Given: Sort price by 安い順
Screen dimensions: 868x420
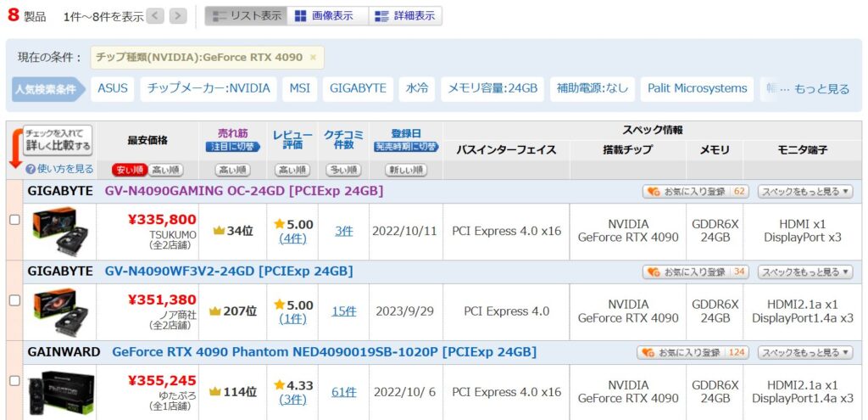Looking at the screenshot, I should click(x=130, y=170).
